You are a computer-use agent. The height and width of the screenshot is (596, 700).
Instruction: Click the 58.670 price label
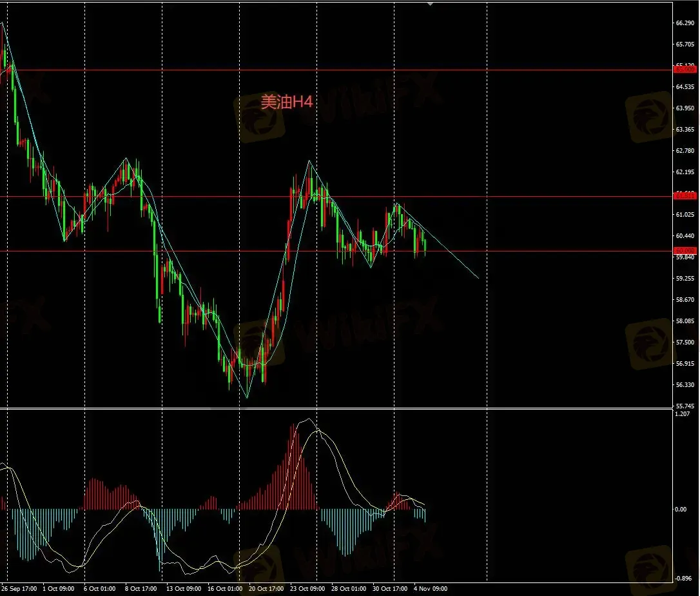coord(685,299)
